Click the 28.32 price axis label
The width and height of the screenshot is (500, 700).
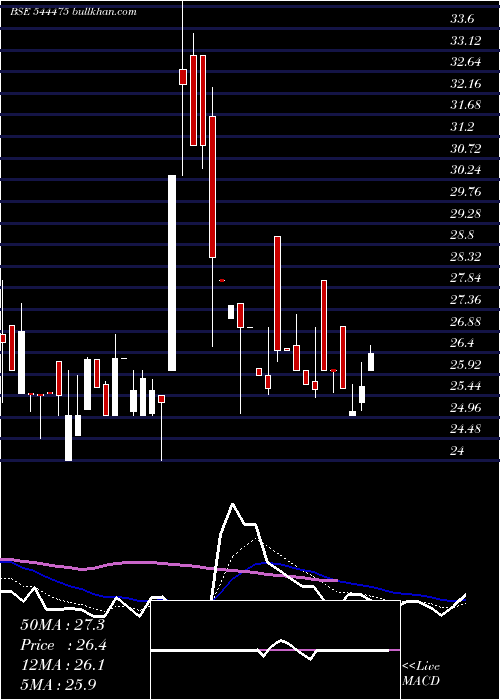coord(466,256)
